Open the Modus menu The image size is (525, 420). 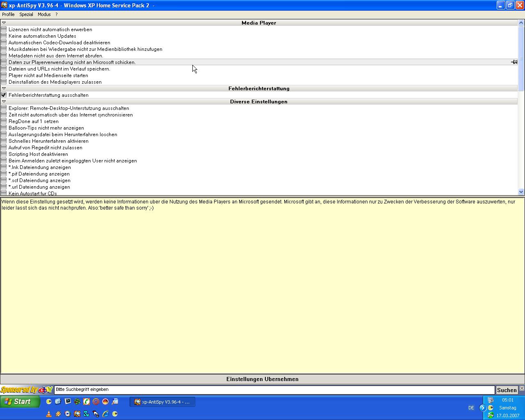click(44, 14)
